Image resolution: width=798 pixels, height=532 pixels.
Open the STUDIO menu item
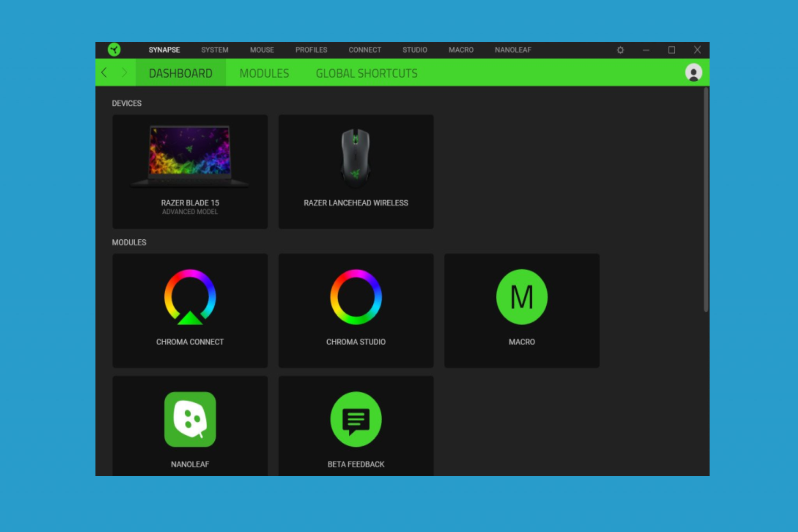[x=415, y=50]
